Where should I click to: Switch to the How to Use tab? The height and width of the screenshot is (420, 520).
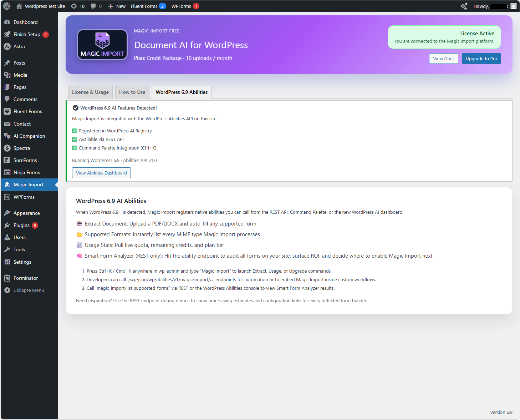coord(132,92)
